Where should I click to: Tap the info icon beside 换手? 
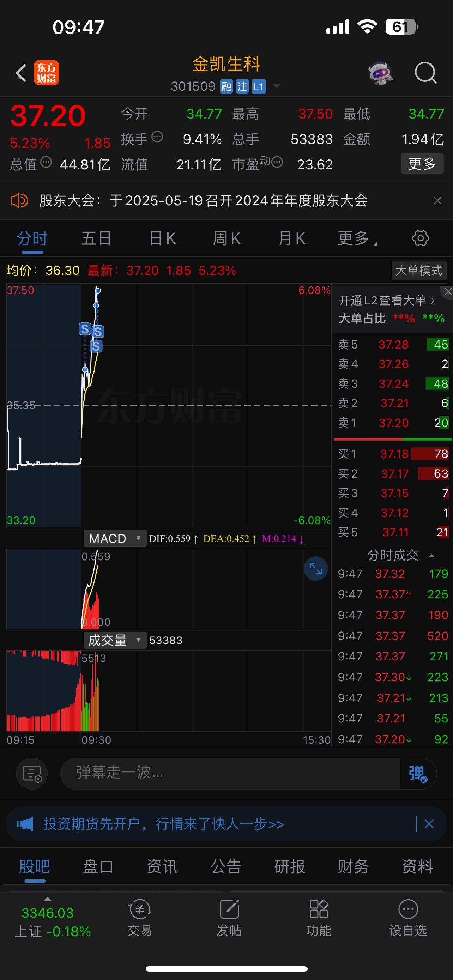coord(157,137)
